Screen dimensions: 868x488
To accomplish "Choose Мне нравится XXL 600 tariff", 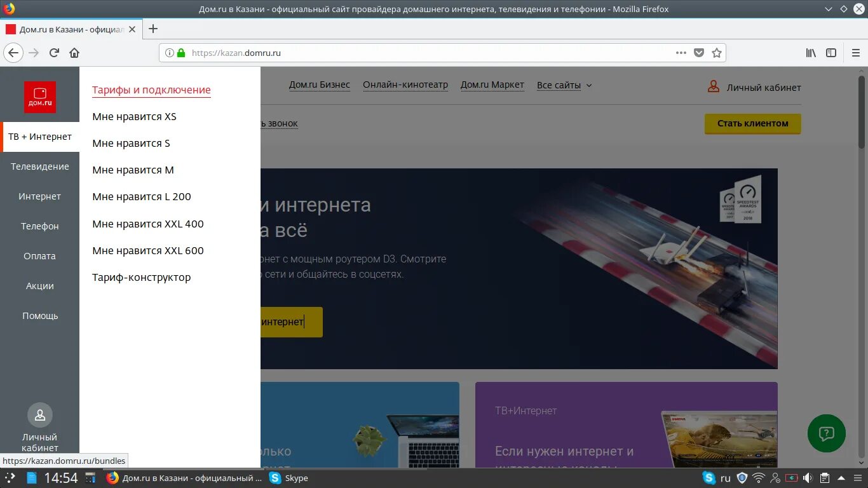I will (x=148, y=250).
